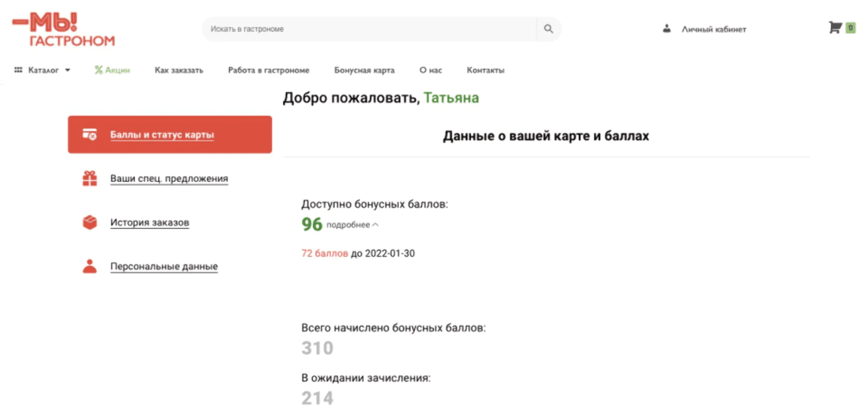Open История заказов link
This screenshot has height=417, width=868.
[x=150, y=223]
